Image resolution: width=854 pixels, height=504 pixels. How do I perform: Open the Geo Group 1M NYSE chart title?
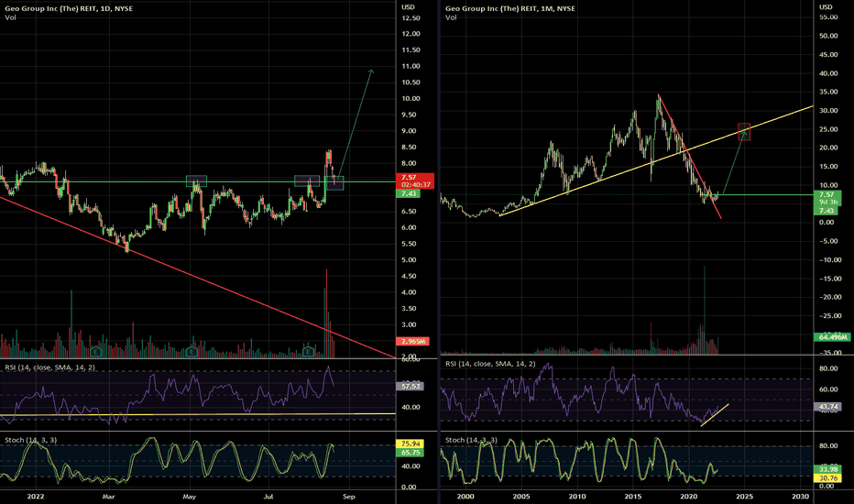pyautogui.click(x=509, y=8)
